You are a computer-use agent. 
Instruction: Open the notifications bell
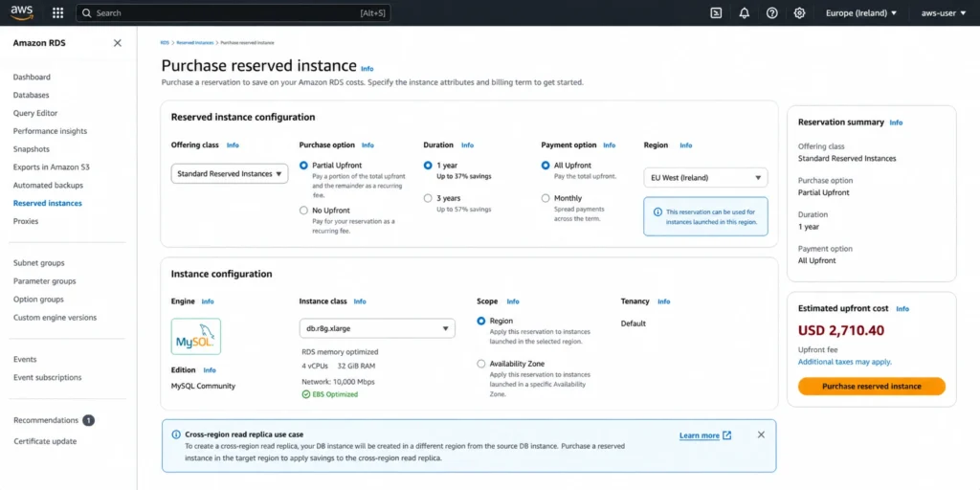(744, 13)
